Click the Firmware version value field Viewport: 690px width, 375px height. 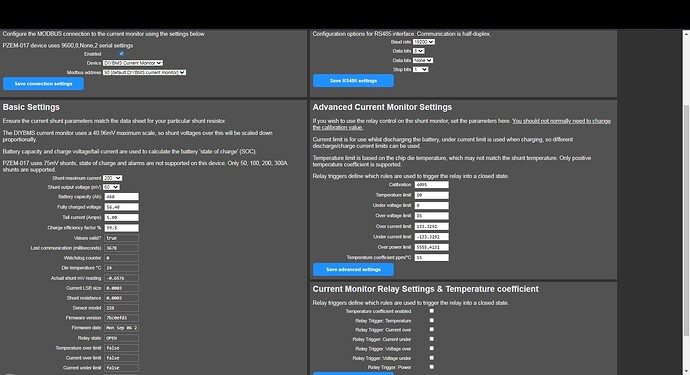click(121, 318)
